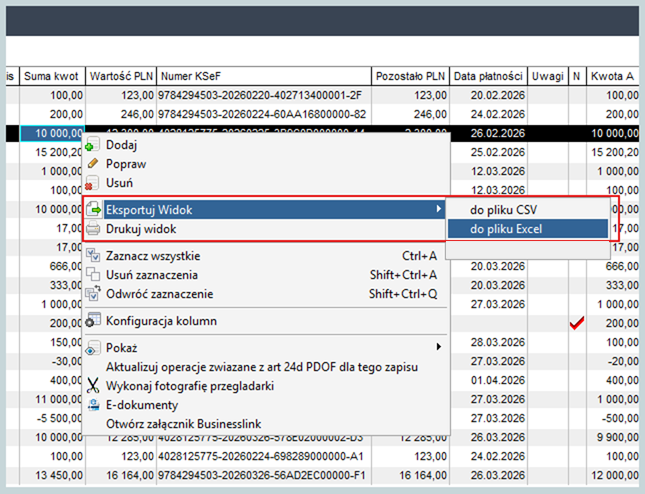
Task: Click Suma kwot value -5 500,00
Action: [60, 418]
